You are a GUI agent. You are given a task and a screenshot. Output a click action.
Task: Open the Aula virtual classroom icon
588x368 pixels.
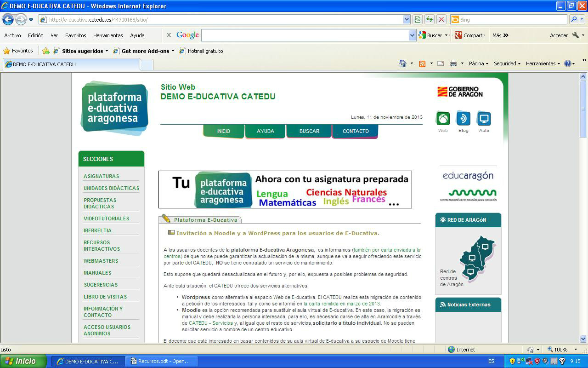484,119
